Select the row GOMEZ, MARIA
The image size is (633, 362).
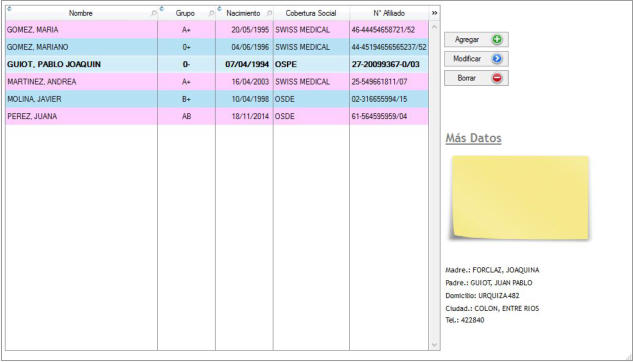tap(217, 30)
